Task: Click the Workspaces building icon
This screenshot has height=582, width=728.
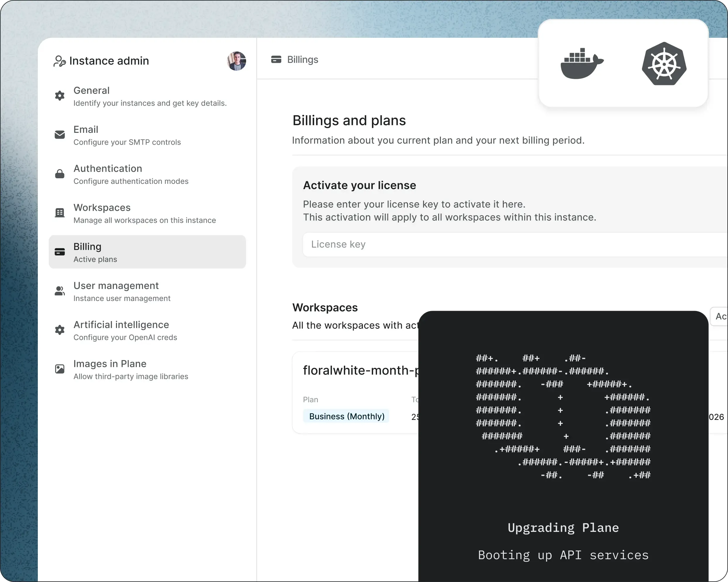Action: pos(60,213)
